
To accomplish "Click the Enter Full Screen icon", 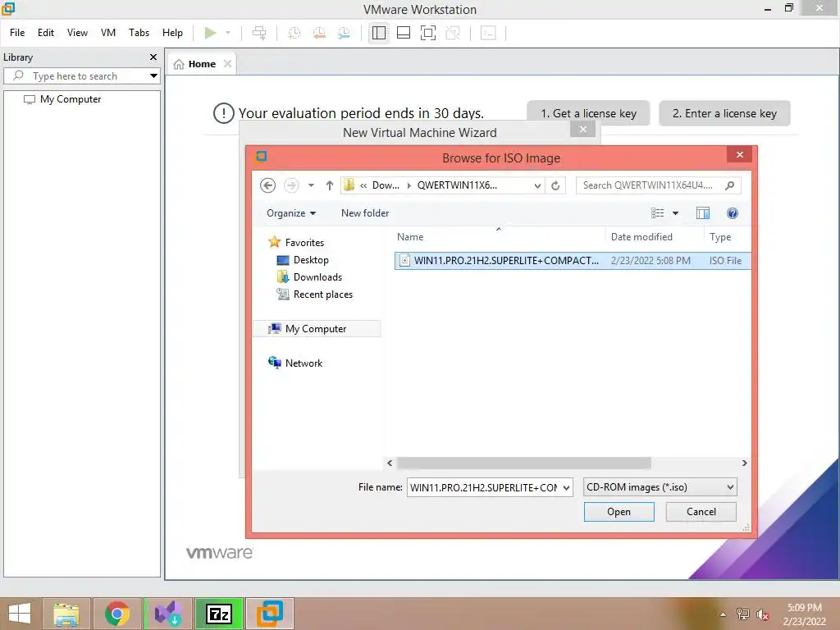I will tap(428, 33).
